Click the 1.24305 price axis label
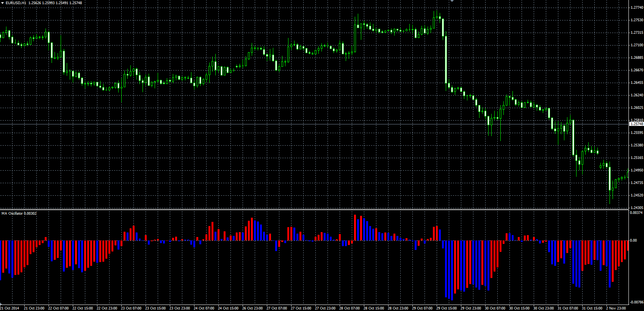The width and height of the screenshot is (644, 311). tap(637, 208)
